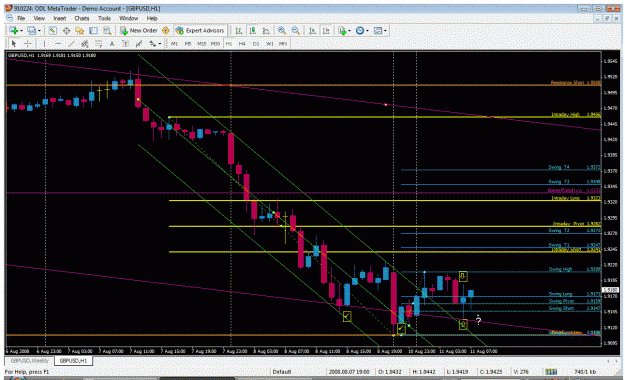Viewport: 625px width, 380px height.
Task: Switch to the M30 timeframe
Action: pos(215,43)
